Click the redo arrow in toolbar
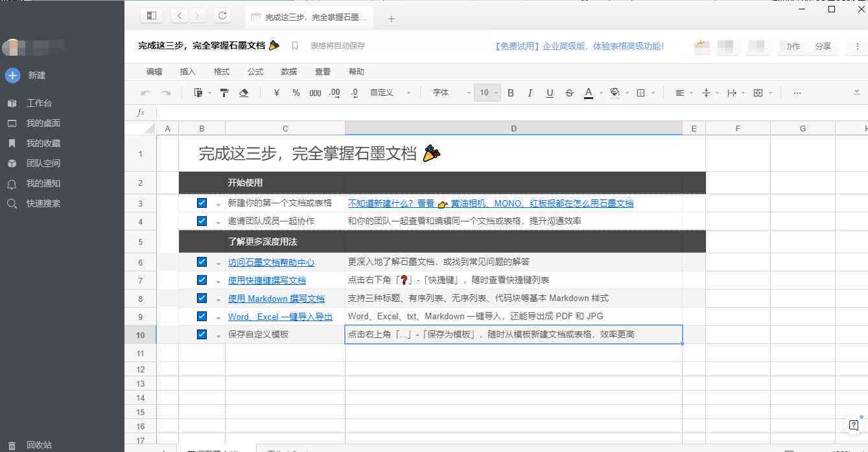 click(x=167, y=93)
